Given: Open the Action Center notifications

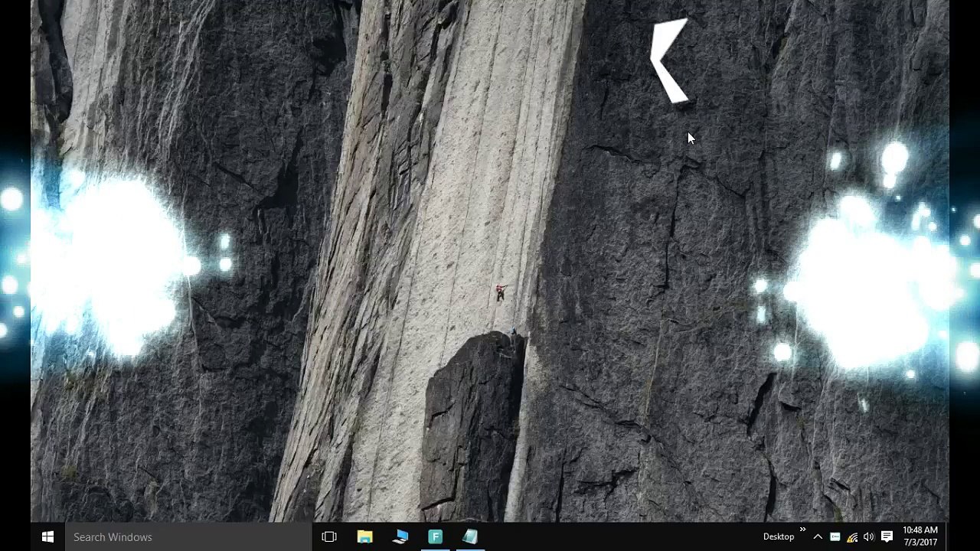Looking at the screenshot, I should coord(887,536).
